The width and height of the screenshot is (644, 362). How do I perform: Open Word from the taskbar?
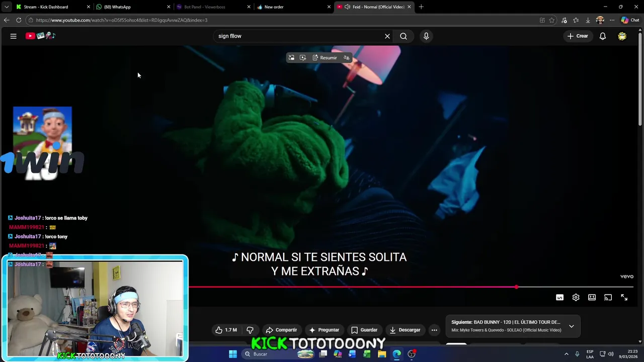click(352, 354)
